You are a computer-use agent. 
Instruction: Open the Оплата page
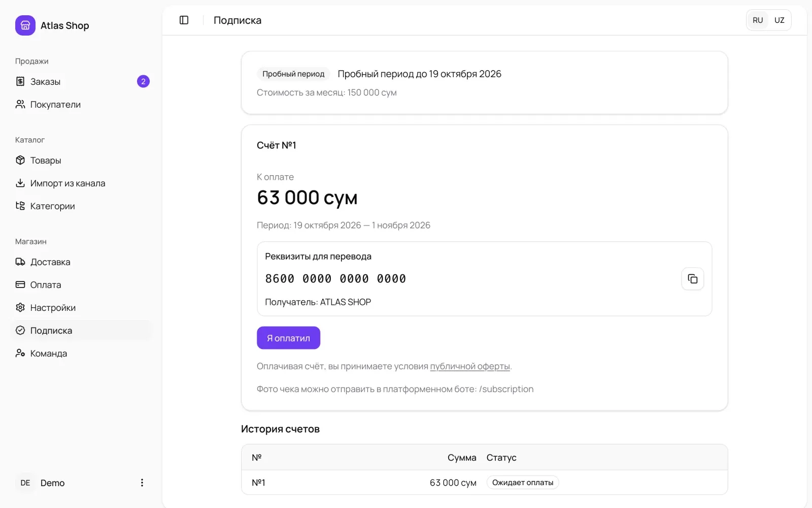tap(81, 284)
